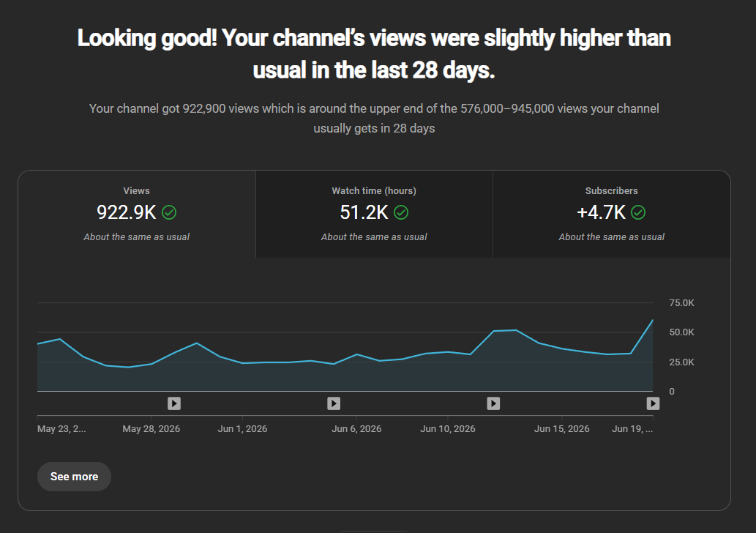Switch to Watch time (hours) tab
Viewport: 756px width, 533px height.
374,215
